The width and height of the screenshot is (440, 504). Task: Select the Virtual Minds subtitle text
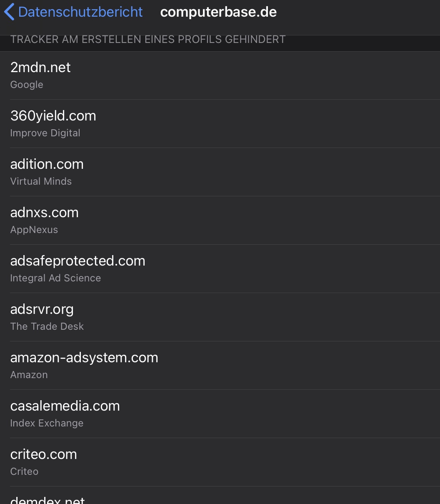[41, 181]
